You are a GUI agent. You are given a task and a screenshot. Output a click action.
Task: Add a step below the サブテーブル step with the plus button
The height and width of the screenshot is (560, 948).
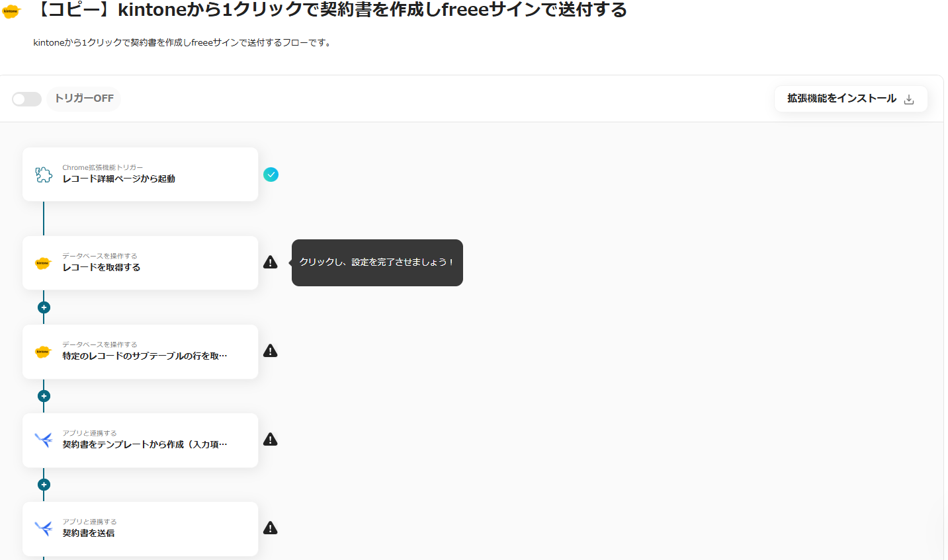(x=44, y=396)
